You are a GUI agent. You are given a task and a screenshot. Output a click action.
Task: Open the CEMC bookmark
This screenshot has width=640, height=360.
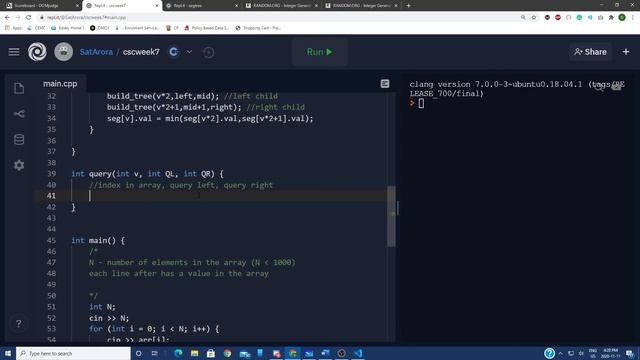[x=36, y=28]
